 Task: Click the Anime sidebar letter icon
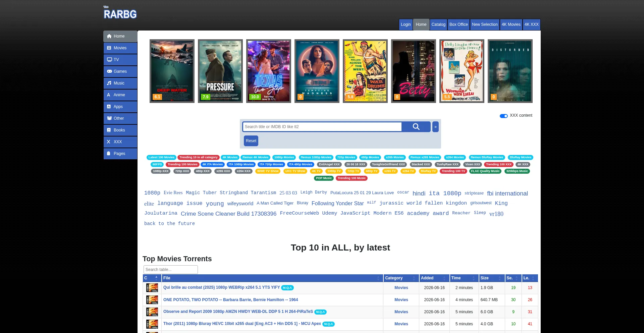pyautogui.click(x=109, y=95)
